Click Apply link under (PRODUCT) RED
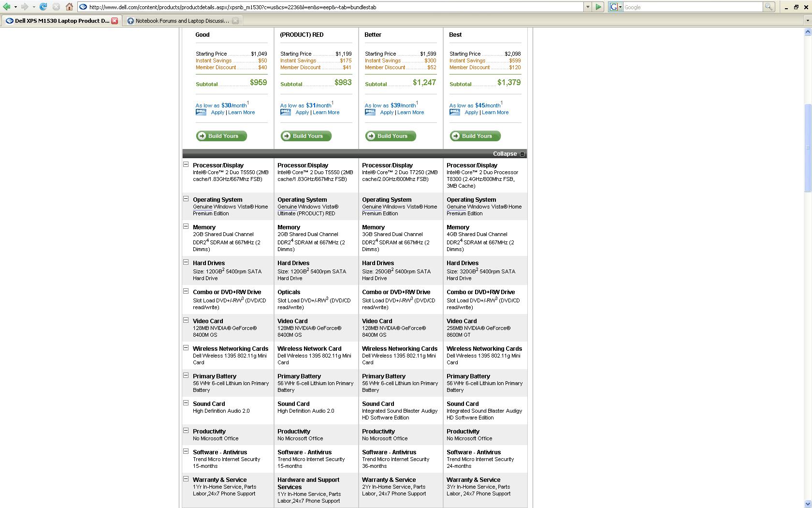 [x=302, y=112]
